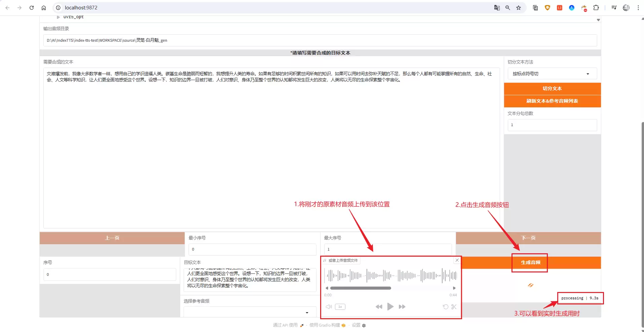Reload the localhost page
This screenshot has width=644, height=332.
32,8
